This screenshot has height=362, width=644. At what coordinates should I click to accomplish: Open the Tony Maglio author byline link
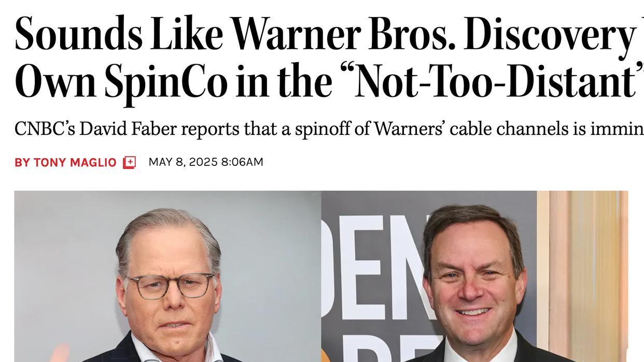(x=75, y=162)
